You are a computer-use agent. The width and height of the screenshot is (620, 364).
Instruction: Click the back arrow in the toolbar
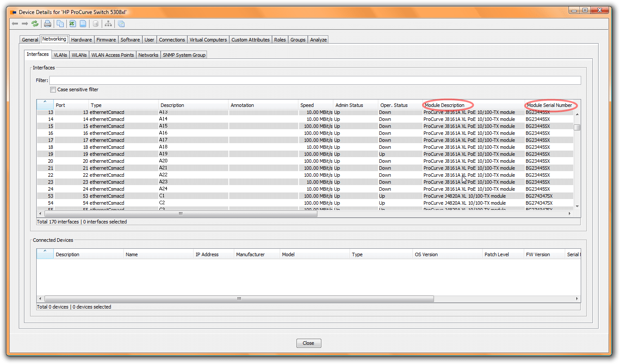[x=15, y=24]
